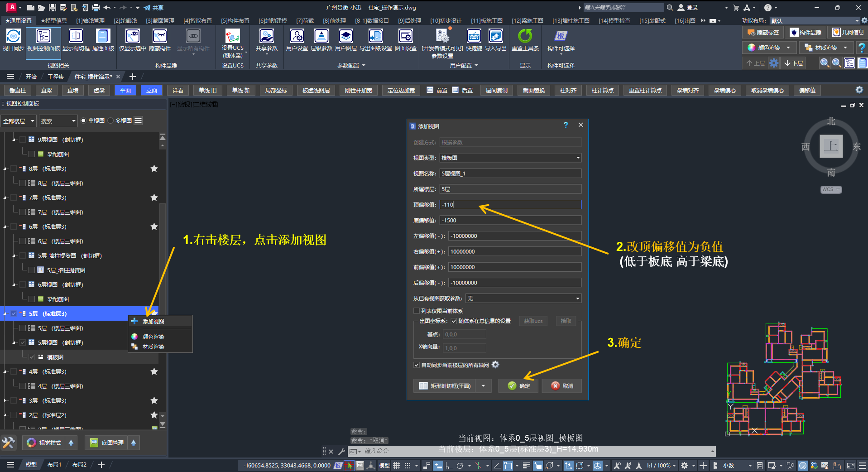
Task: Open the 属性面板 properties panel icon
Action: (x=103, y=36)
